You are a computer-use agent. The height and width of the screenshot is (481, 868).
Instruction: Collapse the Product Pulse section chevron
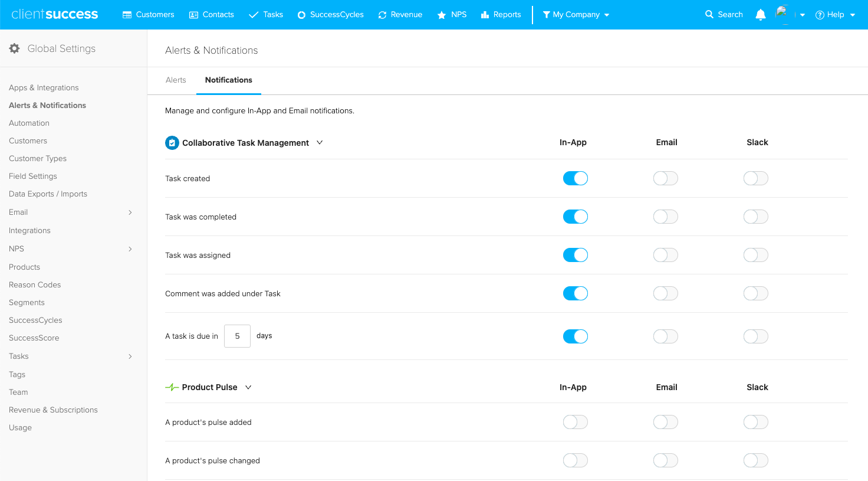click(248, 387)
